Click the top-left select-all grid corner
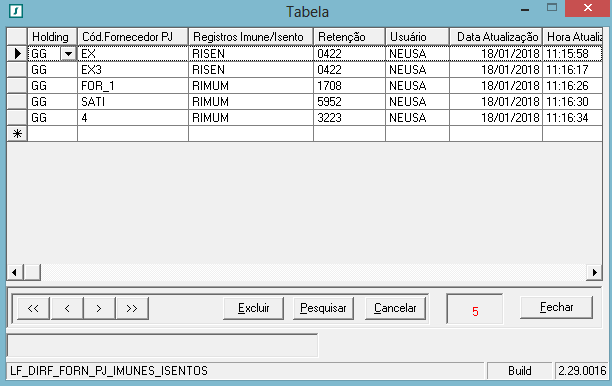Viewport: 612px width, 386px height. 17,37
